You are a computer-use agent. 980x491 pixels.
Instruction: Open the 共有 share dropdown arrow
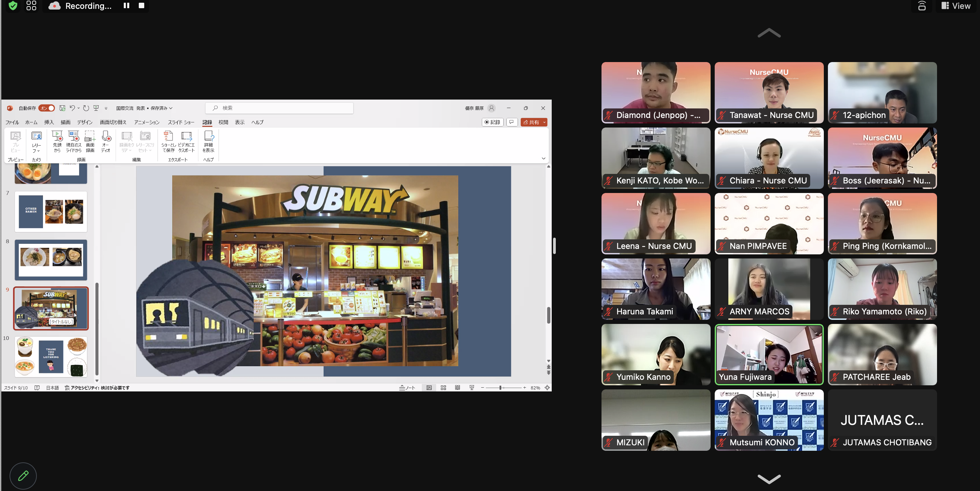point(545,122)
